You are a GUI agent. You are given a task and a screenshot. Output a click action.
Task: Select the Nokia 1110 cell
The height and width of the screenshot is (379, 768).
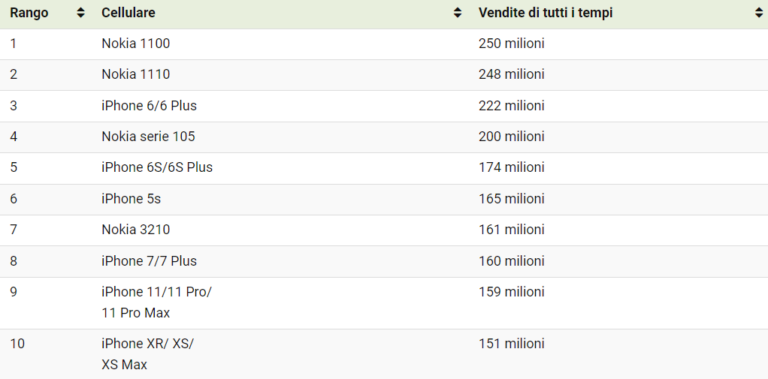[136, 74]
